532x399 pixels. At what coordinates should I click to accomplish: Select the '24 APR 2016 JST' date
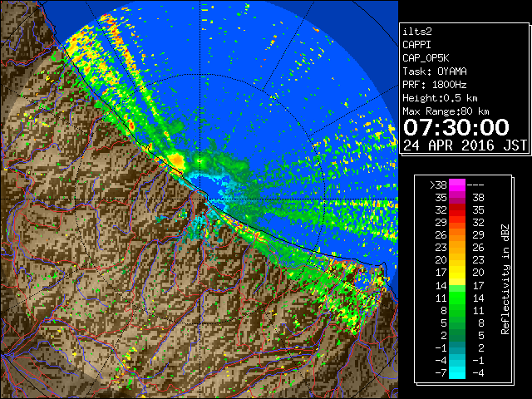(x=465, y=145)
